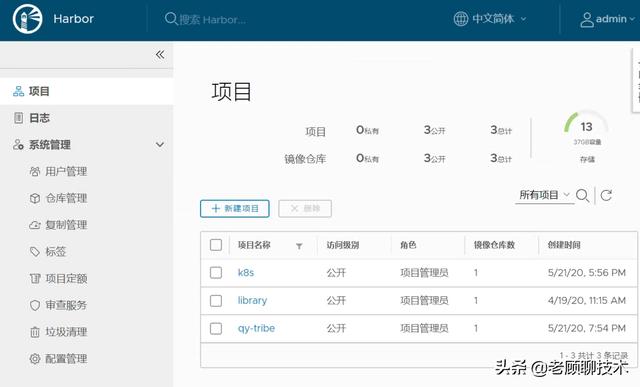This screenshot has width=640, height=387.
Task: Check the k8s project row checkbox
Action: coord(216,273)
